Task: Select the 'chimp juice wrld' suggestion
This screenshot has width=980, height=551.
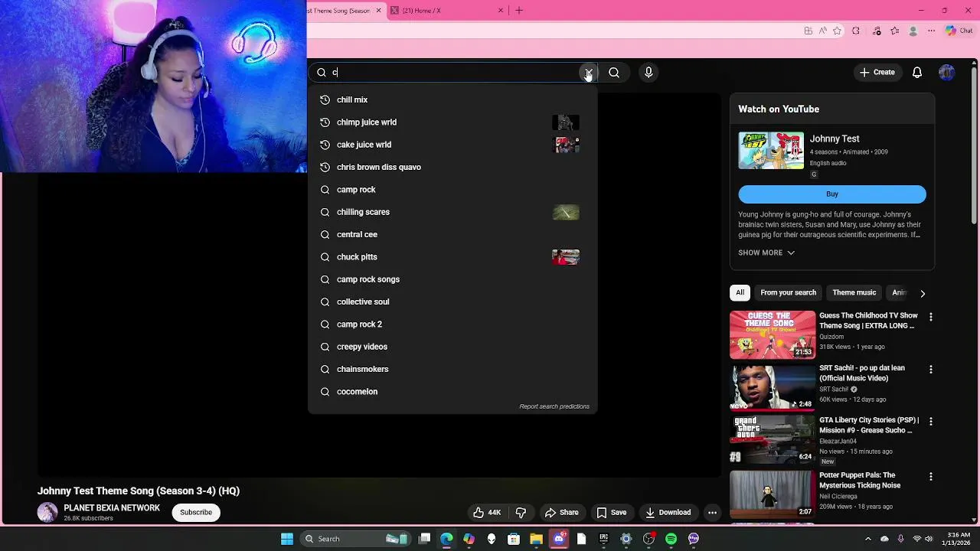Action: click(452, 122)
